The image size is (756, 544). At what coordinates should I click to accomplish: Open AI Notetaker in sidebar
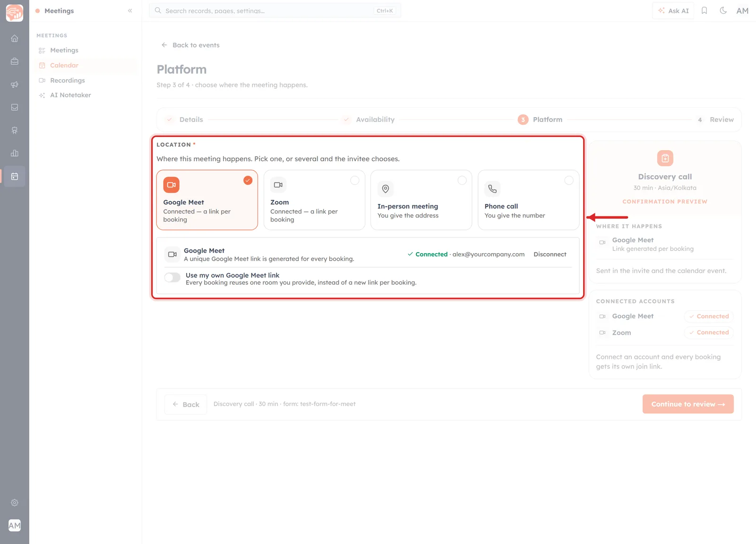point(70,95)
